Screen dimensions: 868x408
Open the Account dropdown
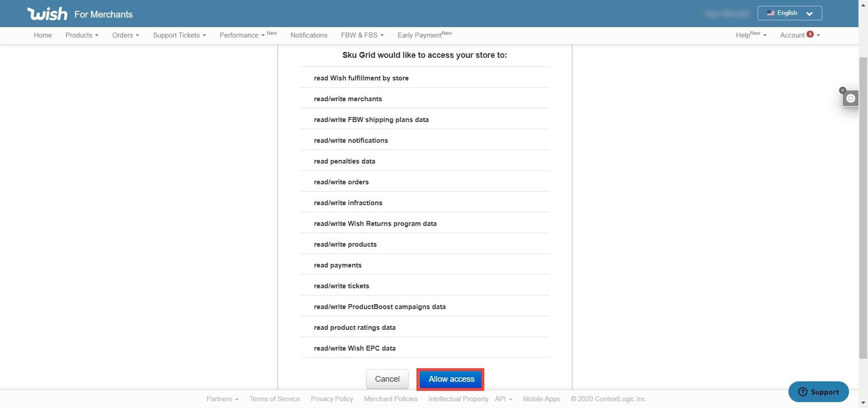click(800, 35)
